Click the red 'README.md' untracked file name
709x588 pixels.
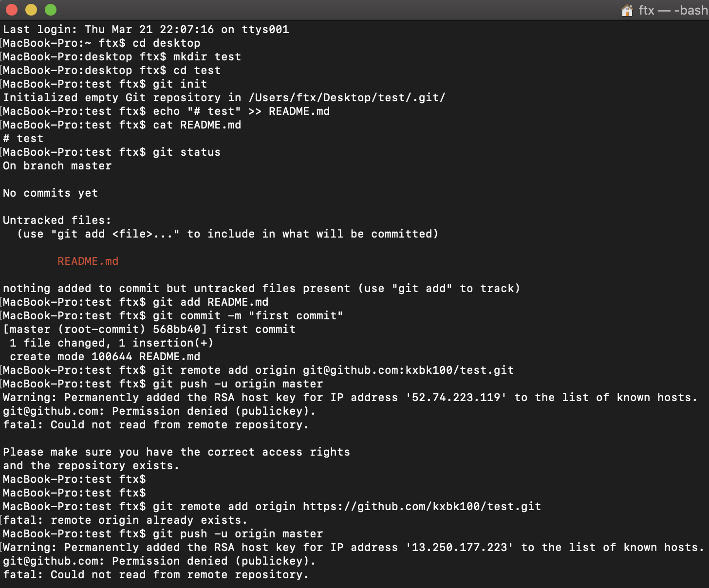(88, 261)
